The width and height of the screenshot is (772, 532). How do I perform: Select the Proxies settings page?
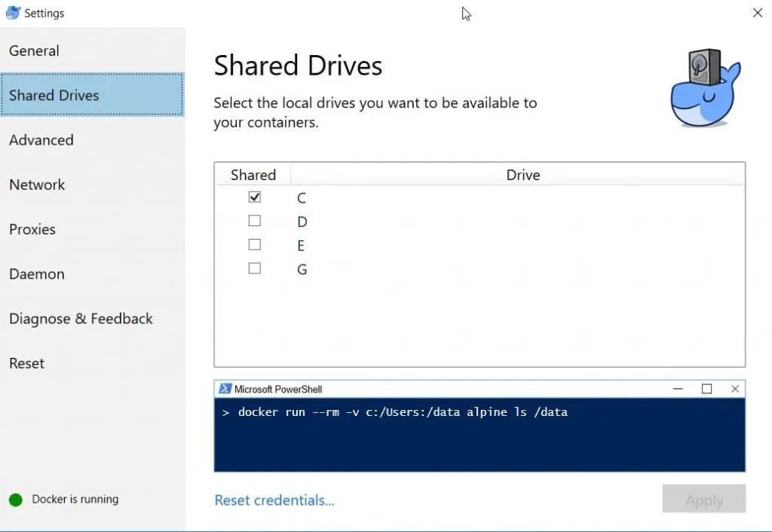click(32, 229)
